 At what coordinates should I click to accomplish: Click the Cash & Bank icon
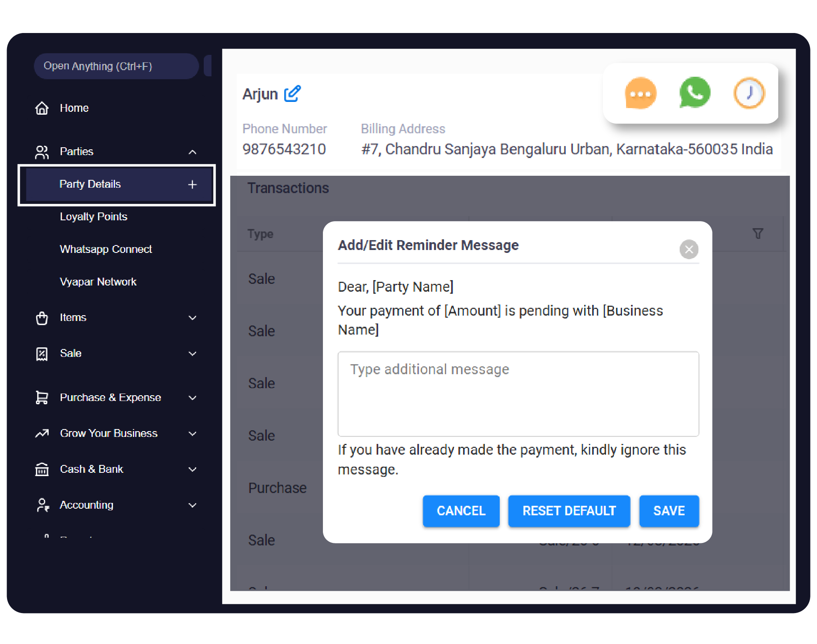[42, 469]
